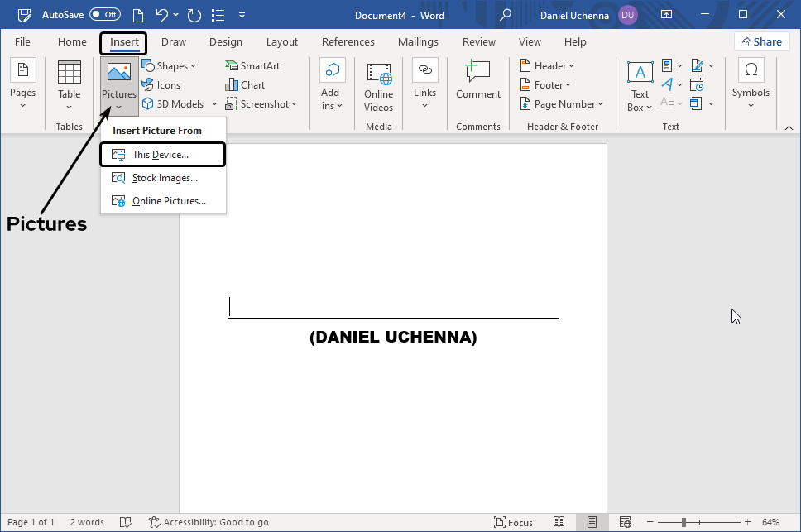Viewport: 801px width, 532px height.
Task: Select Stock Images from the picture menu
Action: click(162, 177)
